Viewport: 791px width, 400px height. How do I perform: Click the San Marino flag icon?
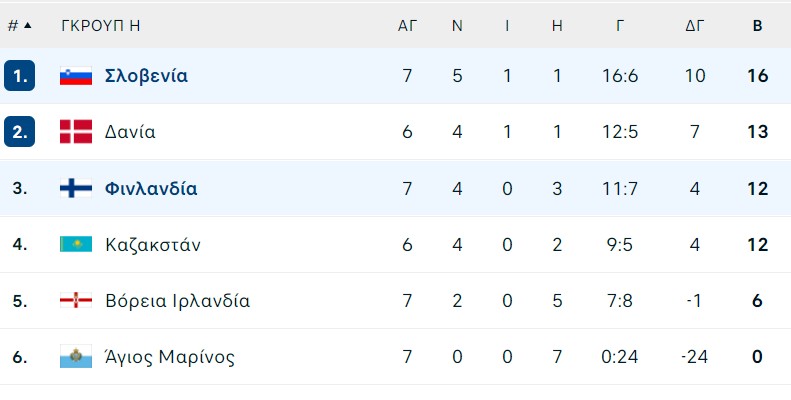pyautogui.click(x=76, y=357)
